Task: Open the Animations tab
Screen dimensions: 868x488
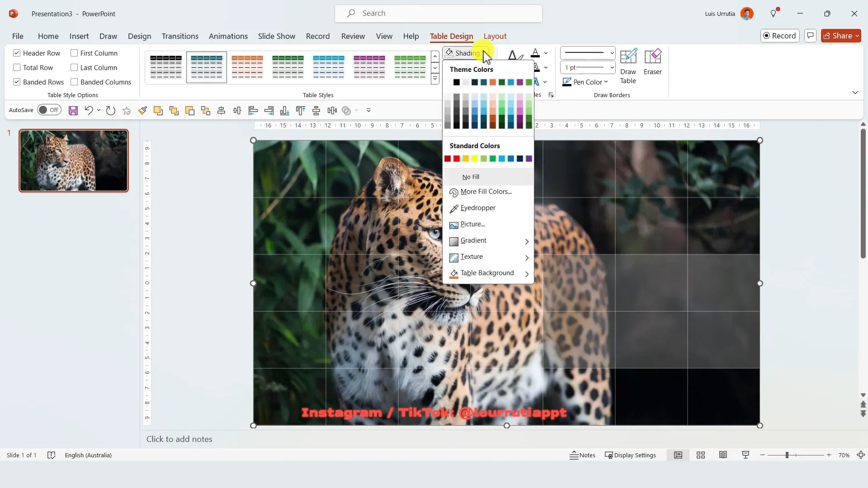Action: click(x=228, y=36)
